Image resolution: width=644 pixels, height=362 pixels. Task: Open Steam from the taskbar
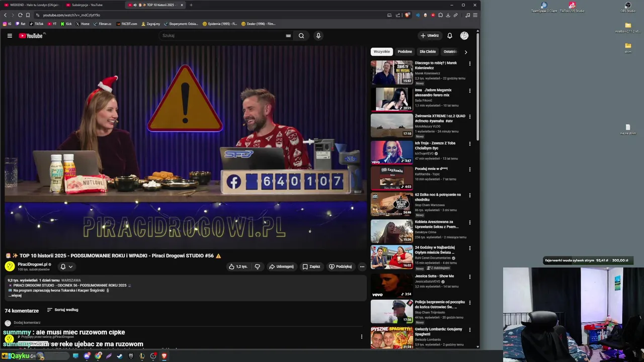pos(120,356)
